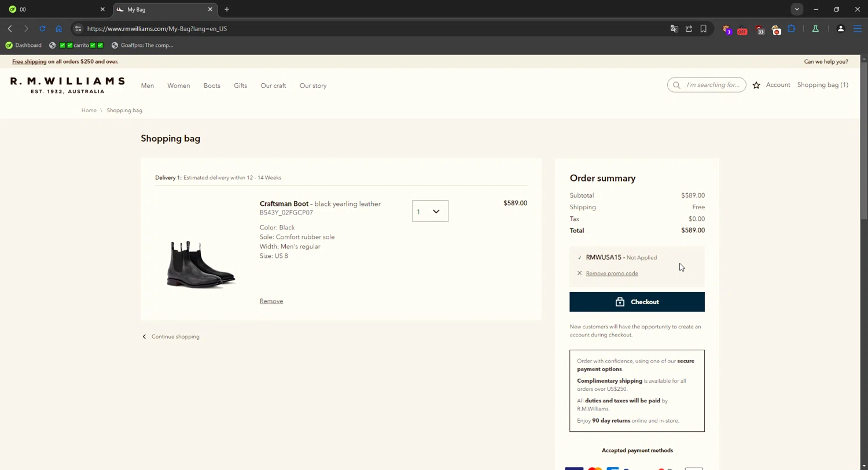Open the Free shipping link
The image size is (868, 470).
(29, 61)
